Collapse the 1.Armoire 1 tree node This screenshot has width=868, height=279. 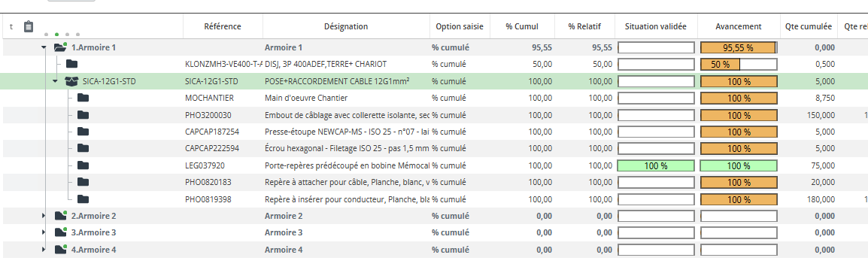(x=44, y=47)
